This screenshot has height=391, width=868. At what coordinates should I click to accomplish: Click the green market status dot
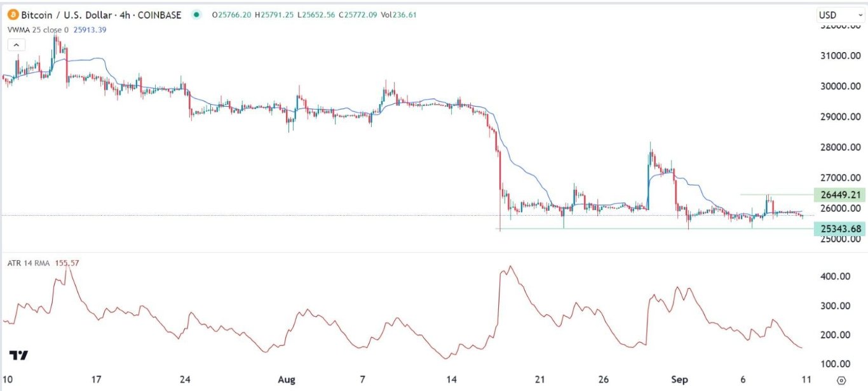click(x=197, y=15)
